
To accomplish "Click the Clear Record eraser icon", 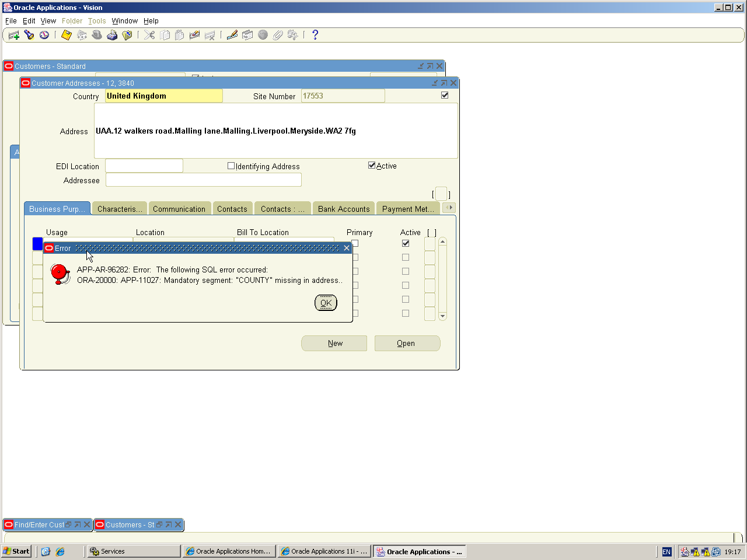I will point(195,35).
